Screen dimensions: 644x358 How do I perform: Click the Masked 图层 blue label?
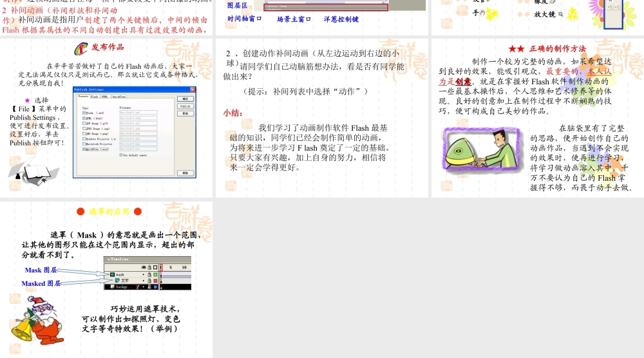[41, 283]
